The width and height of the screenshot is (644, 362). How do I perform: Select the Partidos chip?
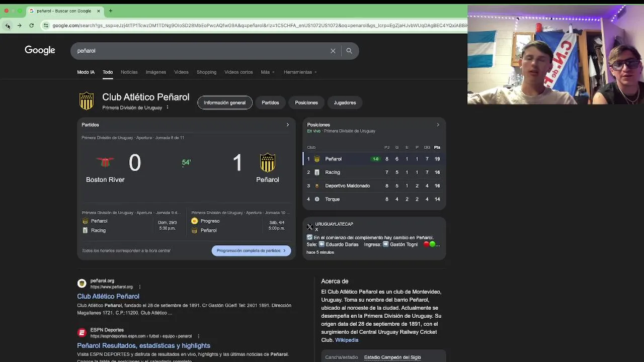270,103
